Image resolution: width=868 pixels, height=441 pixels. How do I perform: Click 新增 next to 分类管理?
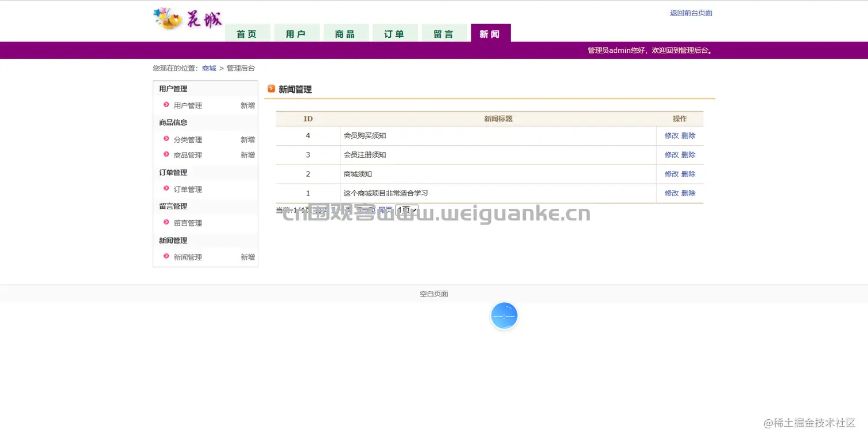(247, 140)
